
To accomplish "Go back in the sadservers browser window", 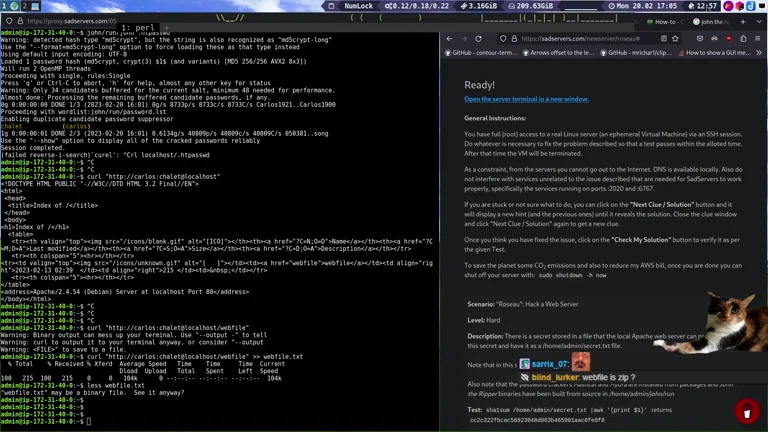I will (x=449, y=39).
